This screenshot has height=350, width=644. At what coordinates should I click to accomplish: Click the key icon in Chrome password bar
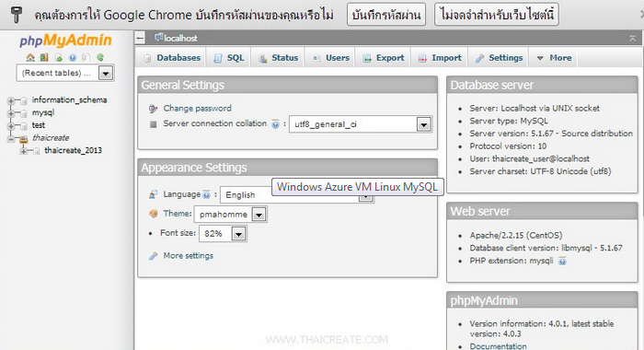(17, 15)
